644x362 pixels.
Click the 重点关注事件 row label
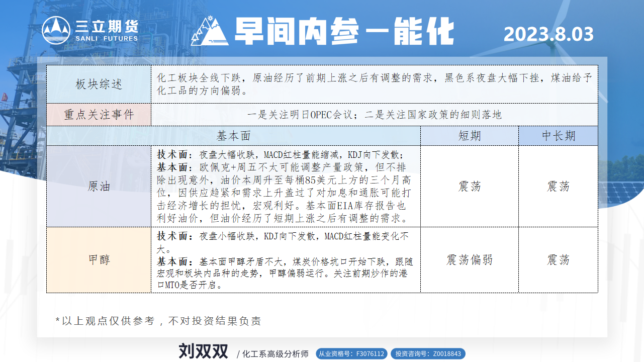coord(99,115)
